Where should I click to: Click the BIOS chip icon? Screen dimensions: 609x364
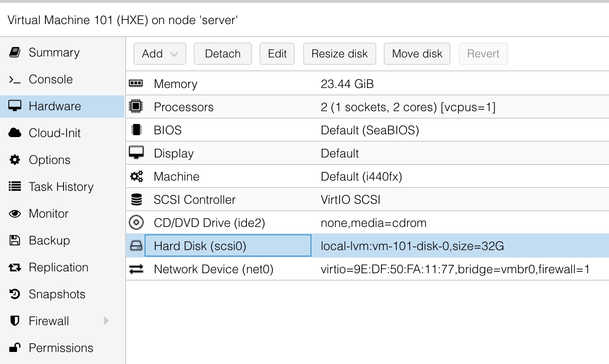coord(136,130)
